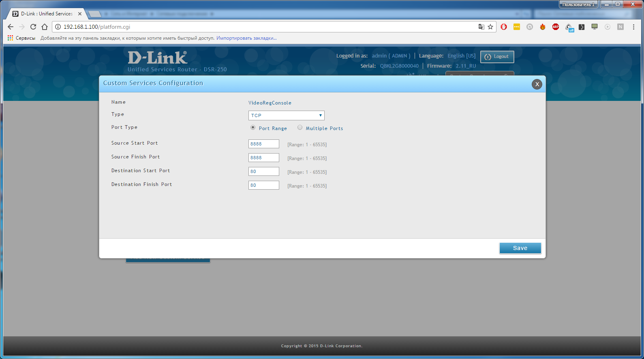Select the Port Range radio button

(x=253, y=128)
